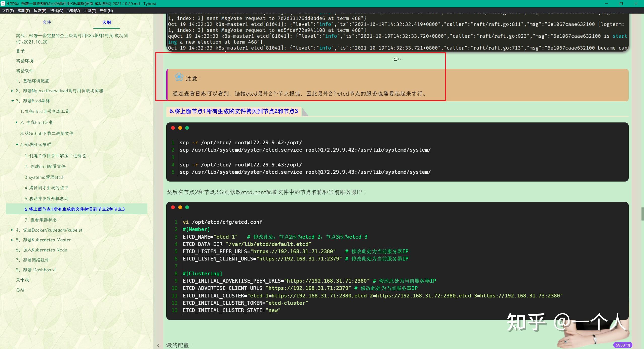The height and width of the screenshot is (349, 644).
Task: Click the red circle icon on the etcd.conf code block
Action: click(x=173, y=207)
